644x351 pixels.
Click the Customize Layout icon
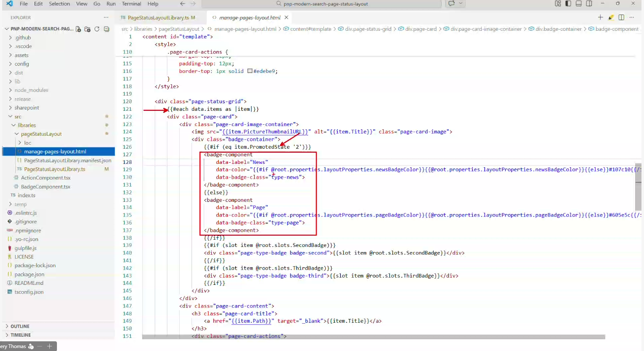[x=558, y=4]
